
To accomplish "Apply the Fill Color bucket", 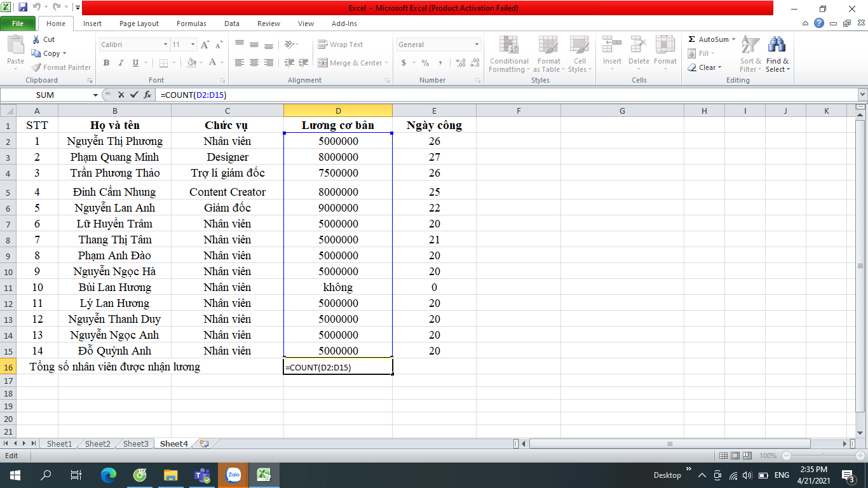I will tap(191, 63).
